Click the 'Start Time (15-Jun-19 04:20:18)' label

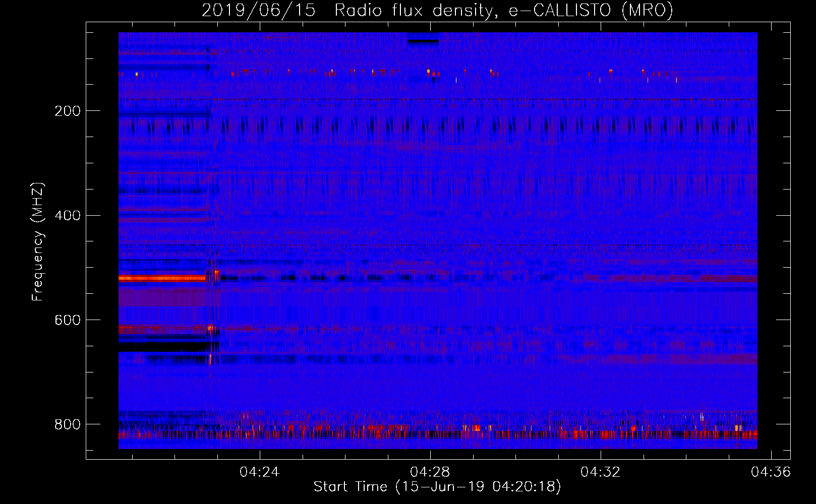tap(437, 487)
